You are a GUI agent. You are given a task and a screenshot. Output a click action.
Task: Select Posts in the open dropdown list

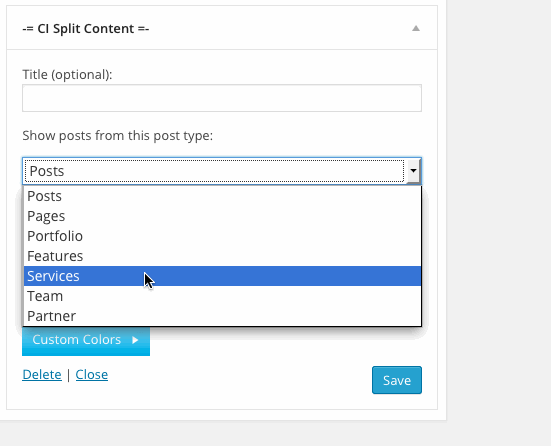(x=222, y=196)
